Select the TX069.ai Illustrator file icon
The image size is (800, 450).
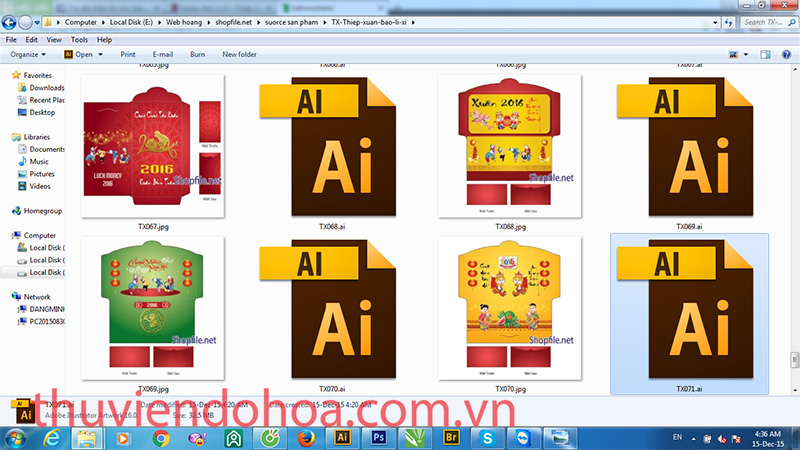point(685,146)
